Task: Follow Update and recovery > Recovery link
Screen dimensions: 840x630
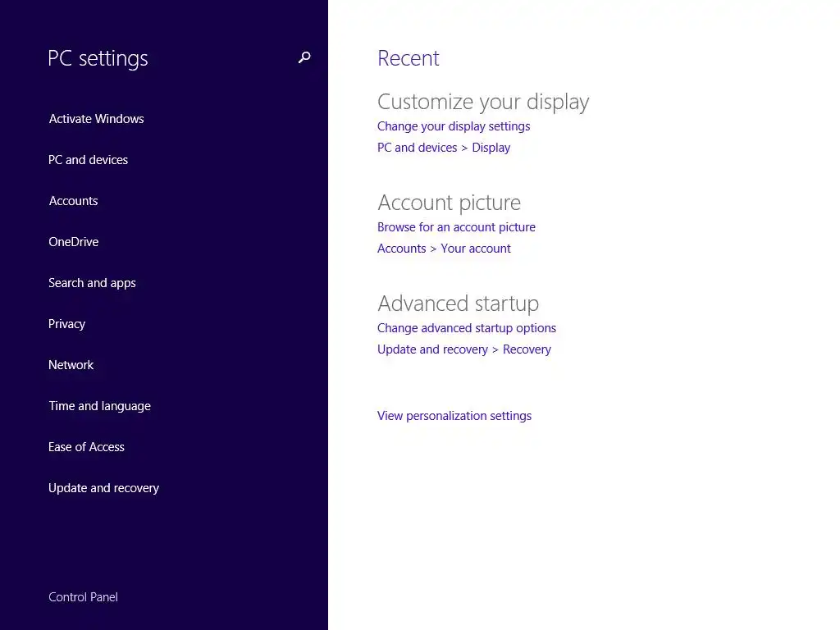Action: coord(464,349)
